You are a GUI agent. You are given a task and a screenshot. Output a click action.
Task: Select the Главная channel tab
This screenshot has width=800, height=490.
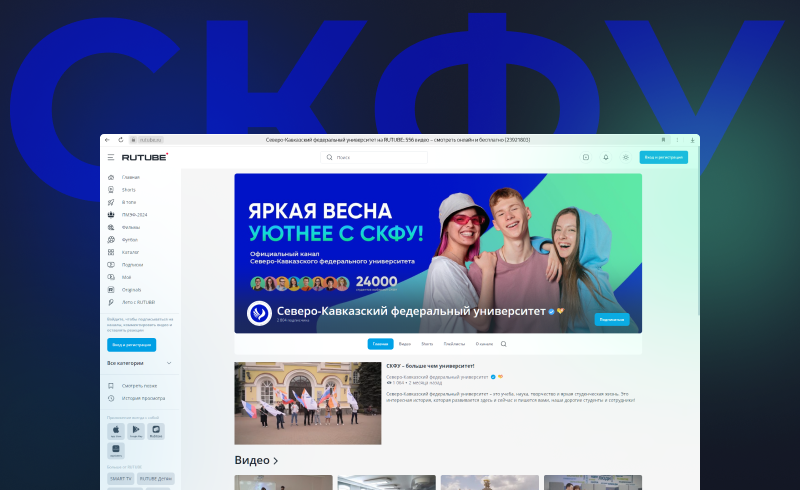pos(380,344)
